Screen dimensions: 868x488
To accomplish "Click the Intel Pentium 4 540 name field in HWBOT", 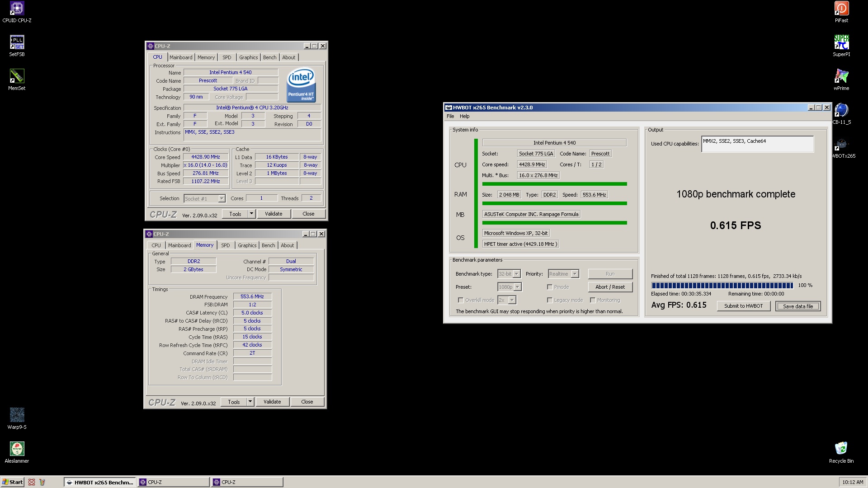I will pos(554,143).
